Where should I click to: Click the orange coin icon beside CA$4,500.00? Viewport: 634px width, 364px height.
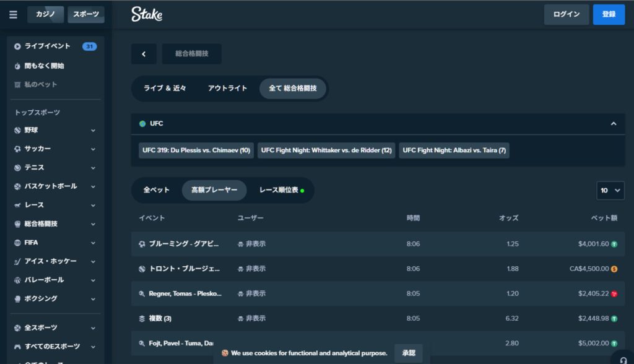pos(614,269)
